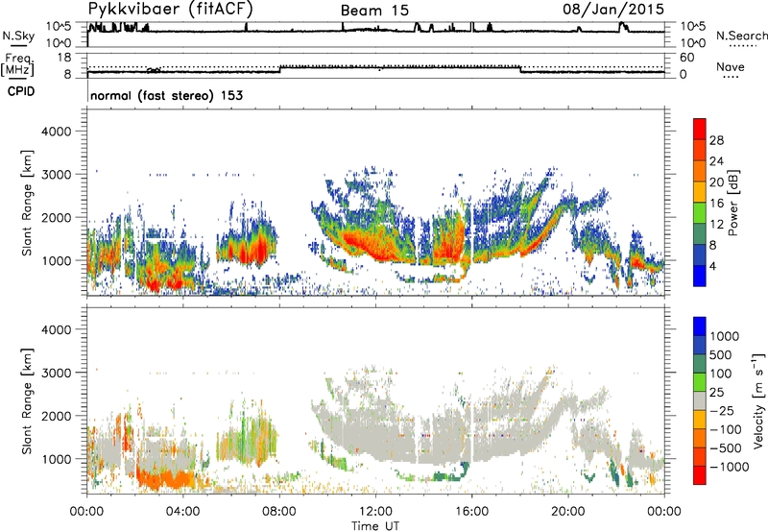Pick the bright blue top segment of velocity colorbar

700,326
